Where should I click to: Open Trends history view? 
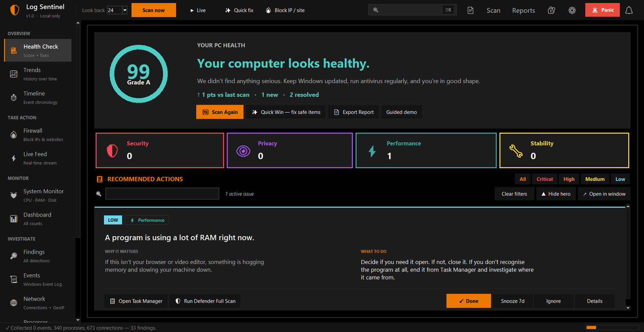point(38,74)
